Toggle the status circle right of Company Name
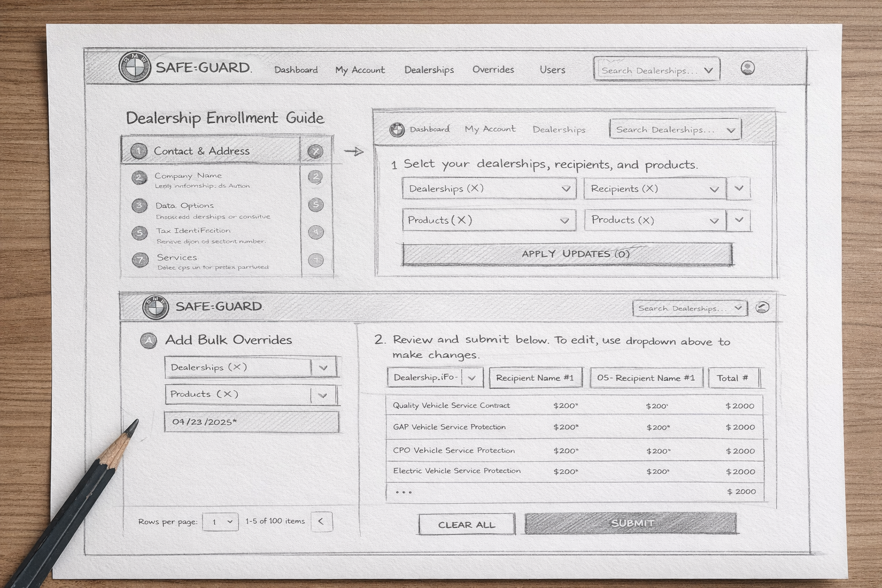Image resolution: width=882 pixels, height=588 pixels. point(315,177)
